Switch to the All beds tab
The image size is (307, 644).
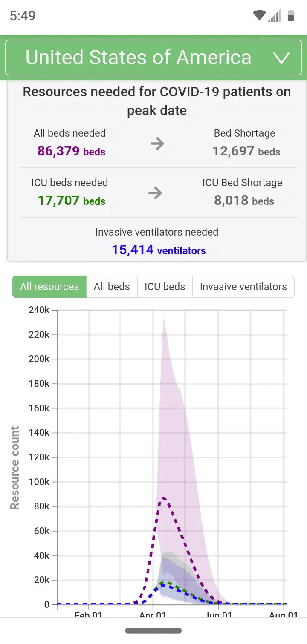coord(112,287)
